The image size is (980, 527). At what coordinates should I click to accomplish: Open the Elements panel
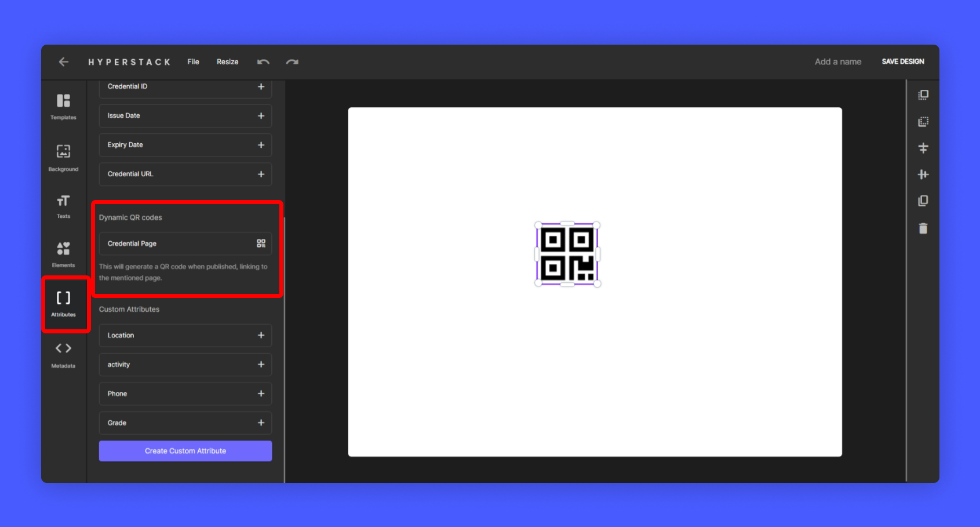(63, 254)
